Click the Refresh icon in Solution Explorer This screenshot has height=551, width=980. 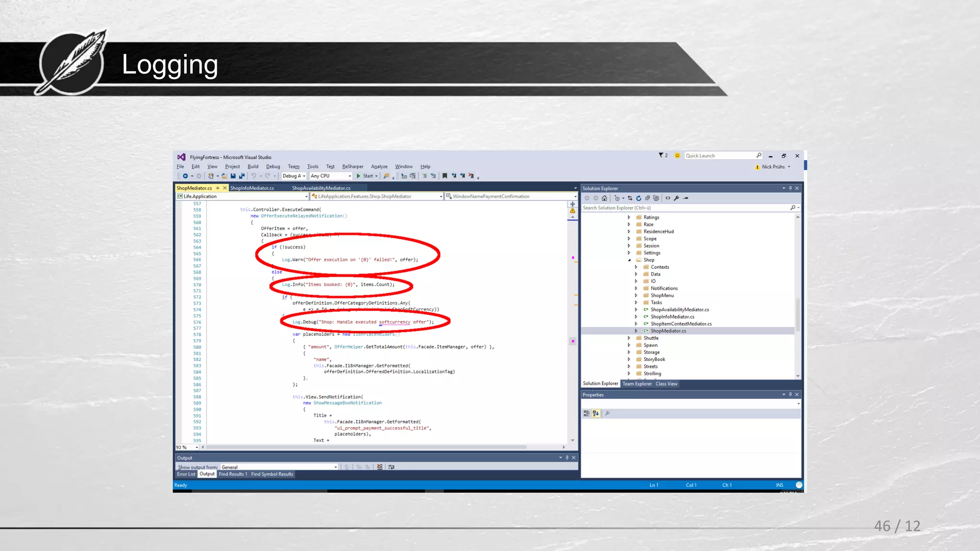[x=638, y=198]
